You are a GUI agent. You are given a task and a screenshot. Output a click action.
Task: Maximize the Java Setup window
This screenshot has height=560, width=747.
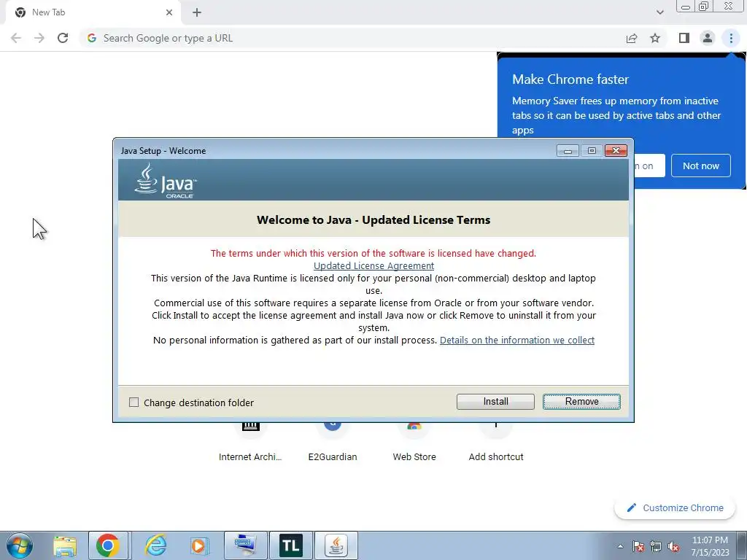click(592, 150)
